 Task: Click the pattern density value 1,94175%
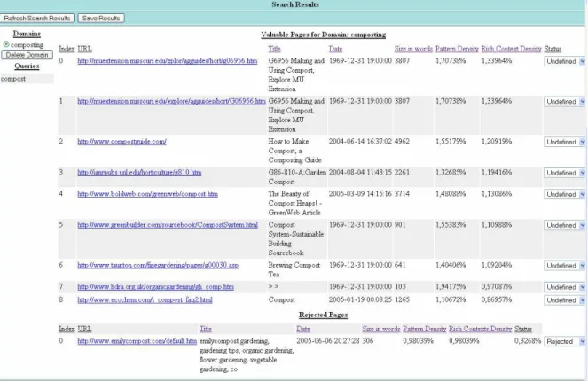point(451,286)
